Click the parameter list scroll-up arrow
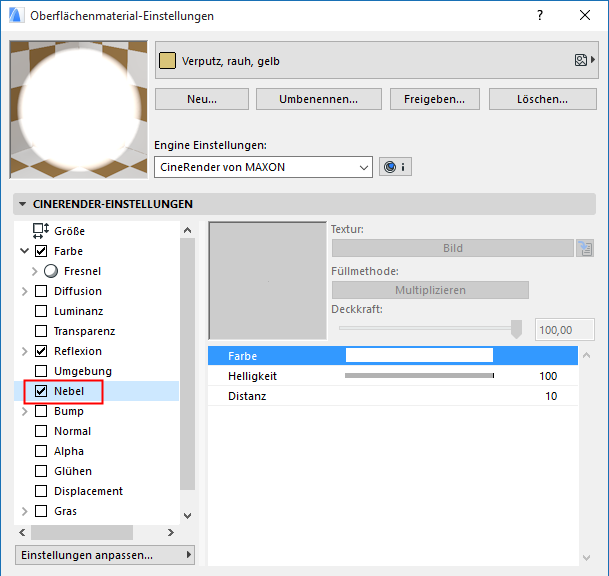This screenshot has width=609, height=576. (586, 355)
